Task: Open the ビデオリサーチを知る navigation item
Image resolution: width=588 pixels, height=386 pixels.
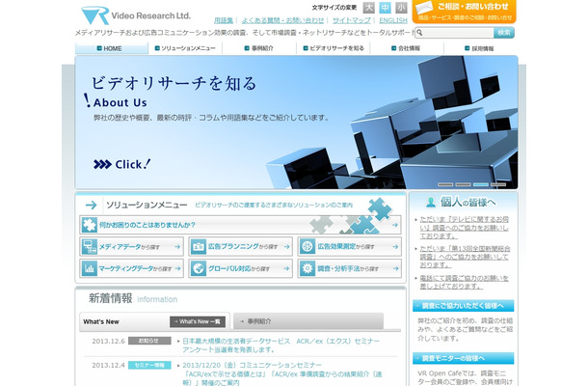Action: point(334,48)
